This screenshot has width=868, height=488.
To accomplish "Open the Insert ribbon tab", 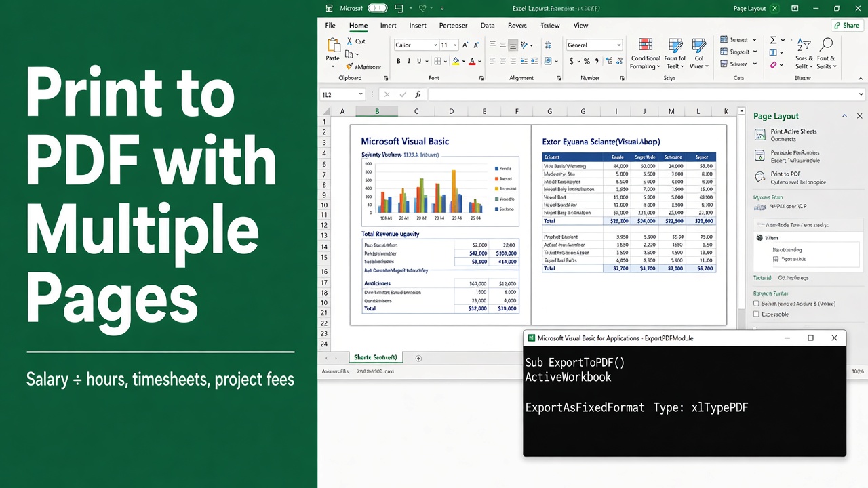I will pos(418,26).
